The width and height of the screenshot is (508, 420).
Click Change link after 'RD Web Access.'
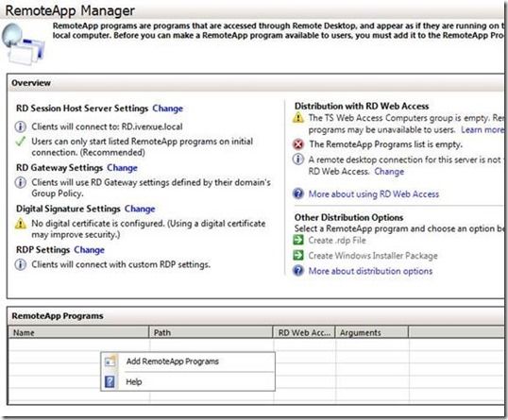coord(389,171)
